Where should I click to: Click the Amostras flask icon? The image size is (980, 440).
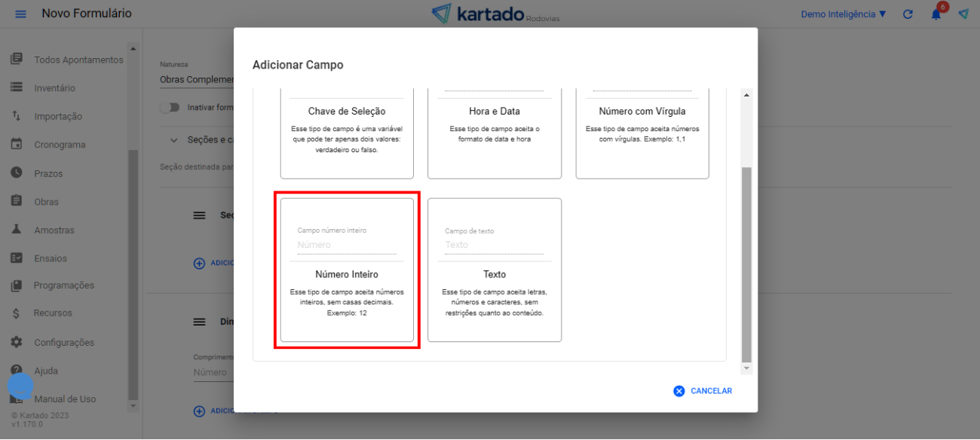coord(17,230)
